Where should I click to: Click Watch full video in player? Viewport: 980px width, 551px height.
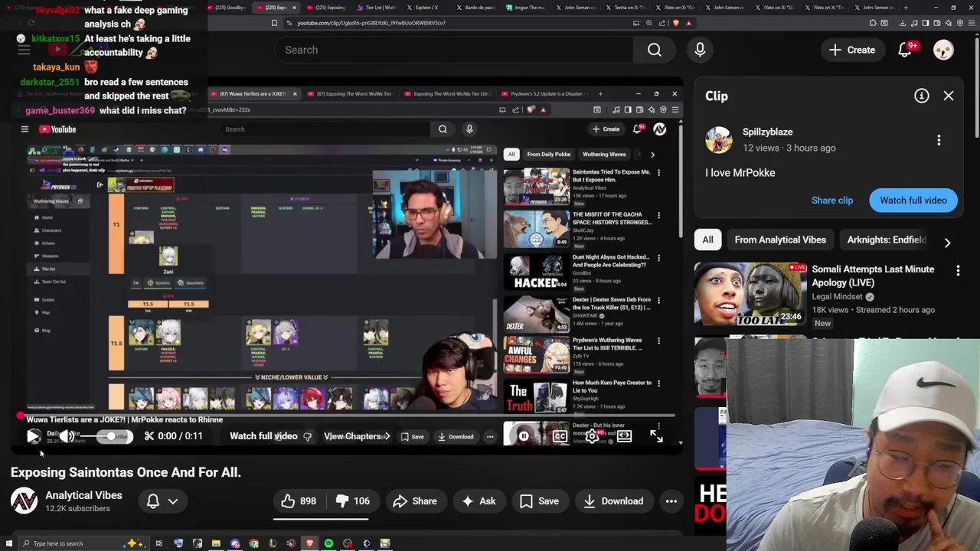tap(263, 436)
